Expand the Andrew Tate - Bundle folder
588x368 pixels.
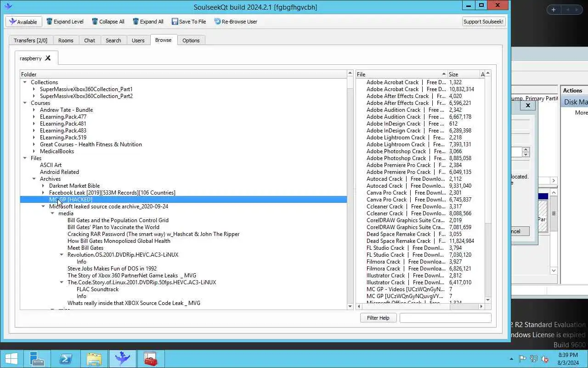coord(34,110)
